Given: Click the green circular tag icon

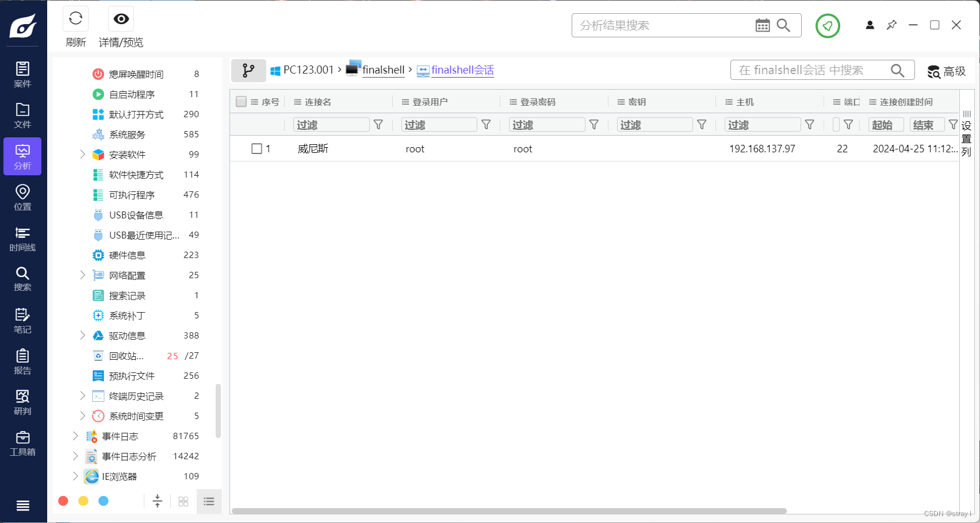Looking at the screenshot, I should pos(828,25).
